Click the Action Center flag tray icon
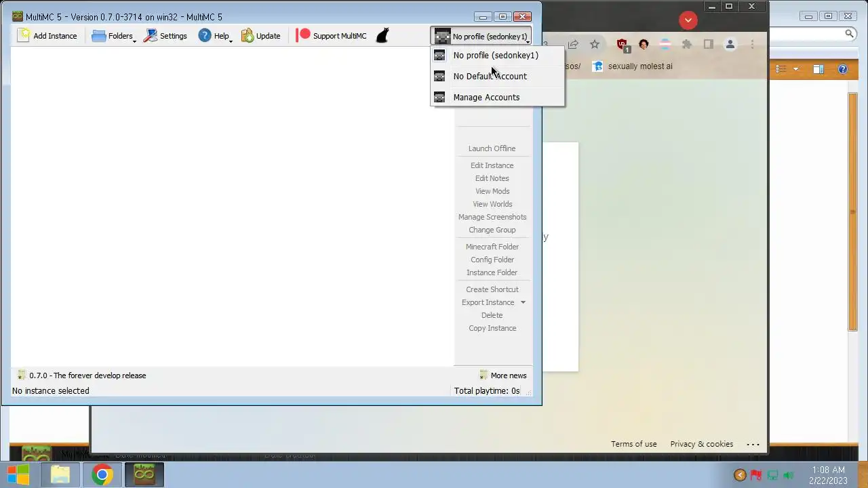 pos(756,475)
